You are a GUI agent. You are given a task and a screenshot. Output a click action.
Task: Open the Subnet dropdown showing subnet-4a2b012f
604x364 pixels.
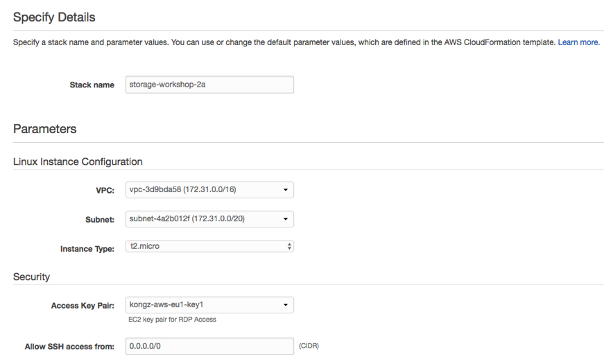(x=209, y=219)
